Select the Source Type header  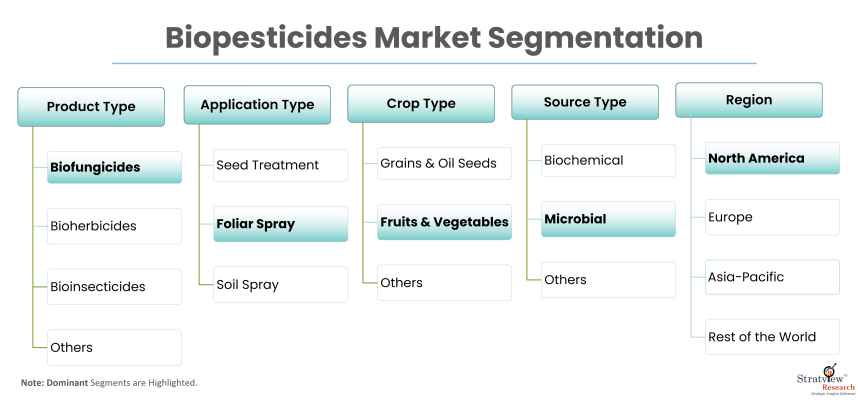coord(585,103)
